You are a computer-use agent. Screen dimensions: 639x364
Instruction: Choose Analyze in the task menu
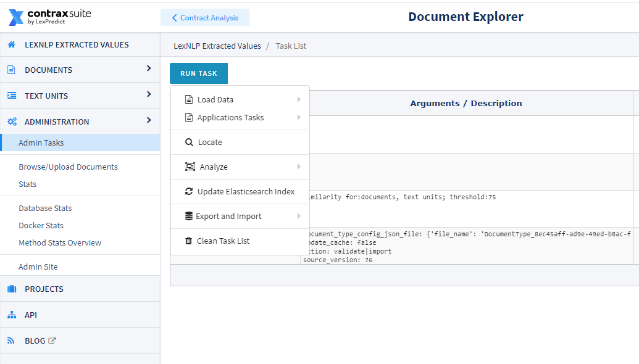pyautogui.click(x=240, y=167)
